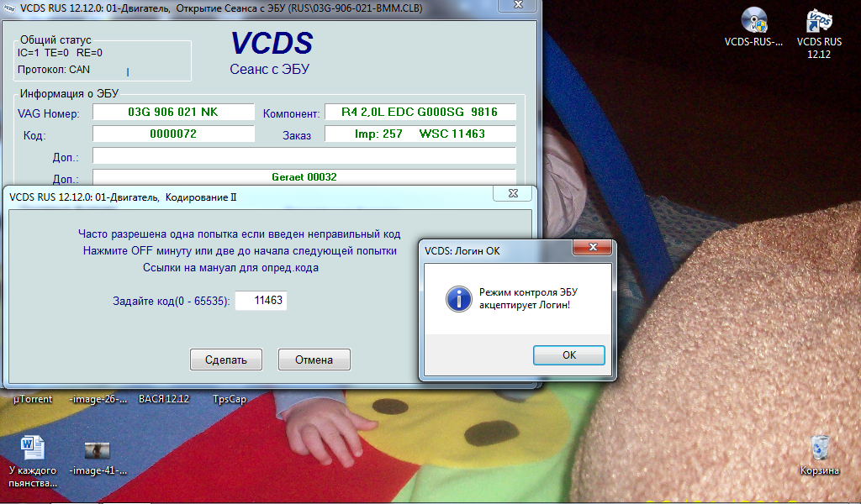Close the Кодирование II window
The height and width of the screenshot is (504, 861).
tap(511, 194)
